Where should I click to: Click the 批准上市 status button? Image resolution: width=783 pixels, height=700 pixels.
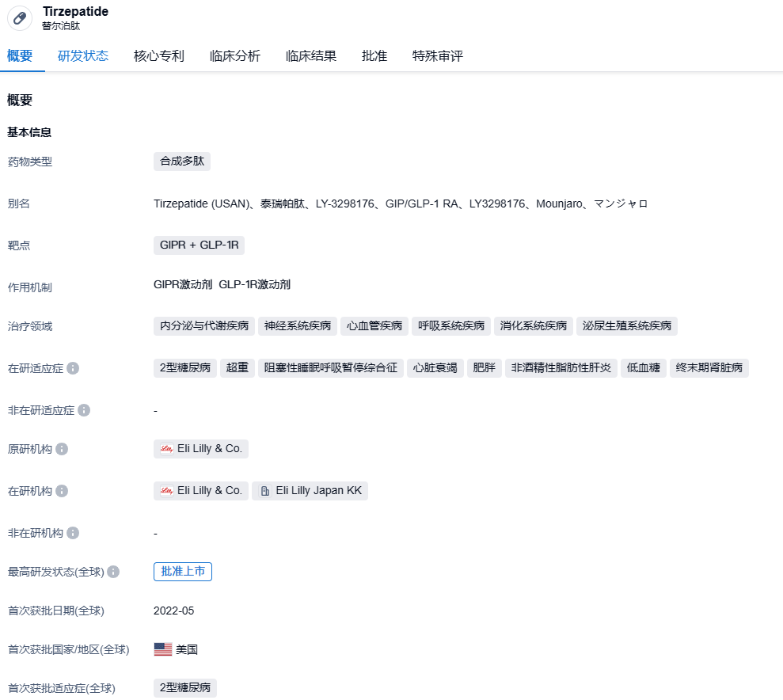[183, 572]
